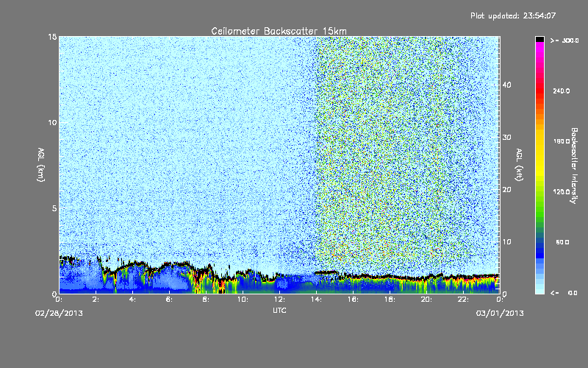588x368 pixels.
Task: Click the 22: hour tick label
Action: tap(463, 300)
